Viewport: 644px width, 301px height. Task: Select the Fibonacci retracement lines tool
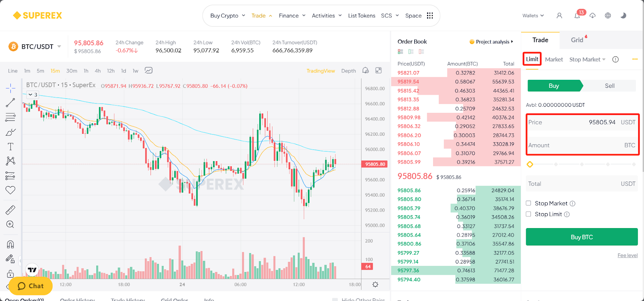coord(10,117)
